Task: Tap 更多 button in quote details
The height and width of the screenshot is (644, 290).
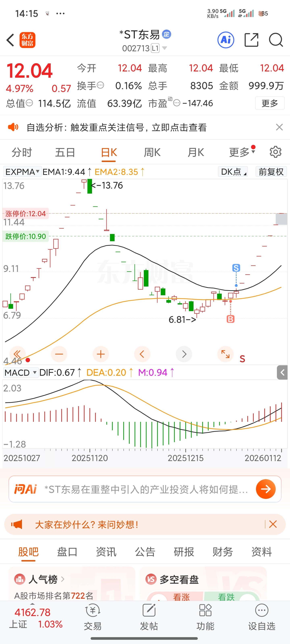Action: [x=270, y=103]
